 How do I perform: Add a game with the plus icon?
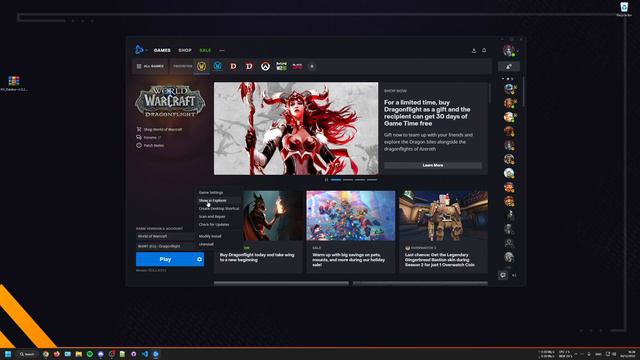(312, 66)
